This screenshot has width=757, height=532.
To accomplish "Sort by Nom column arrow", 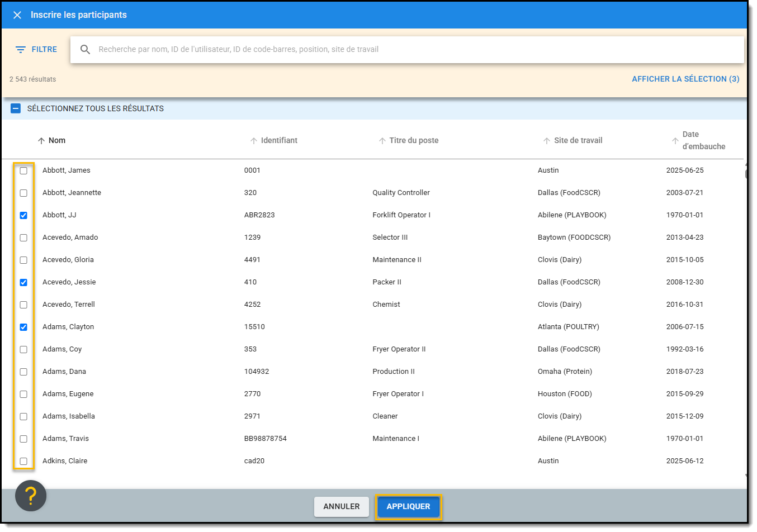I will pos(41,141).
